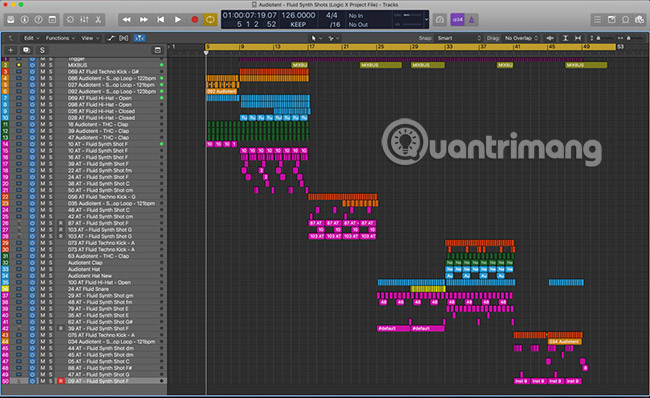Viewport: 650px width, 398px height.
Task: Open track header configuration icon
Action: tap(158, 50)
